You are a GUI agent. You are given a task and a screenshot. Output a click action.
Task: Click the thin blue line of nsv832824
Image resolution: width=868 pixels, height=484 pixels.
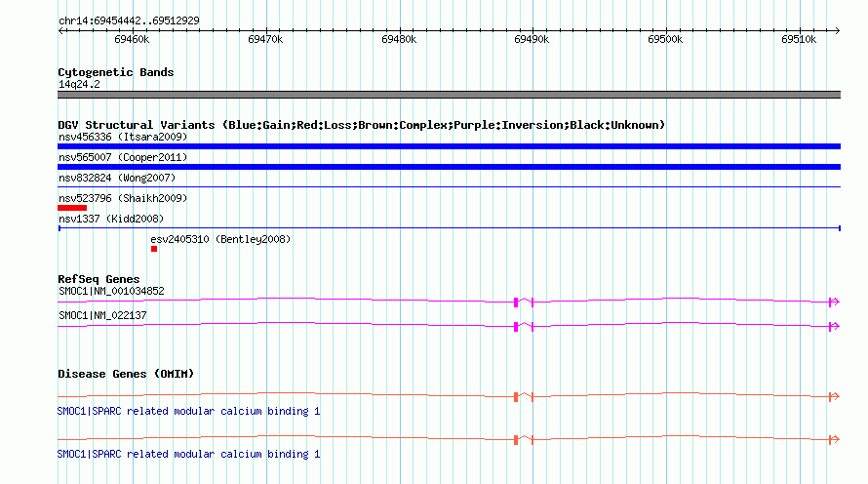pos(449,187)
